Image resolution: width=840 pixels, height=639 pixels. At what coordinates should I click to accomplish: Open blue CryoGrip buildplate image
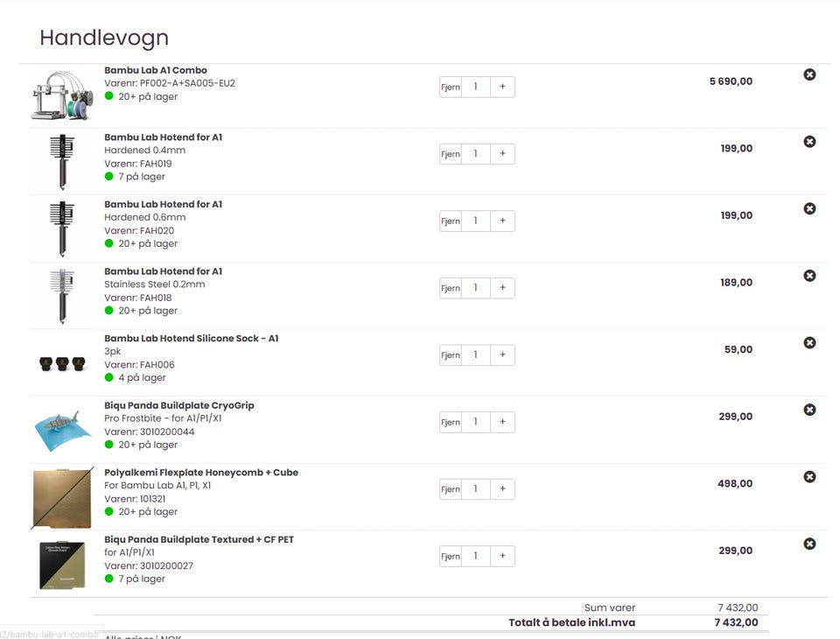pyautogui.click(x=62, y=431)
